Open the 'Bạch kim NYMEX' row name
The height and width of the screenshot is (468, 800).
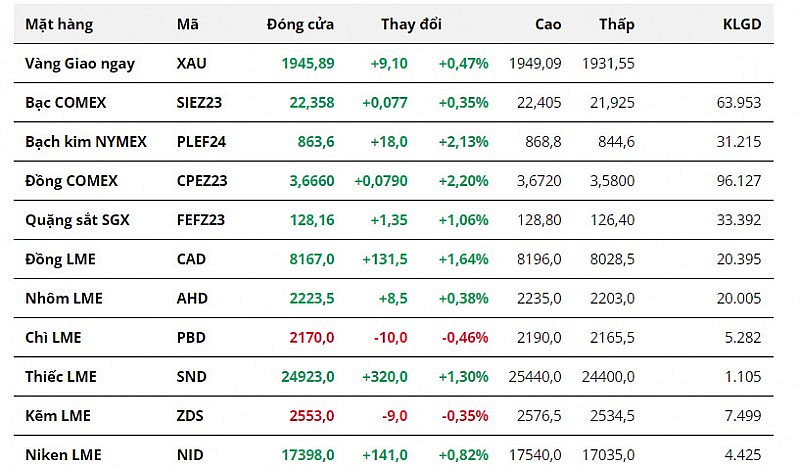[x=86, y=141]
